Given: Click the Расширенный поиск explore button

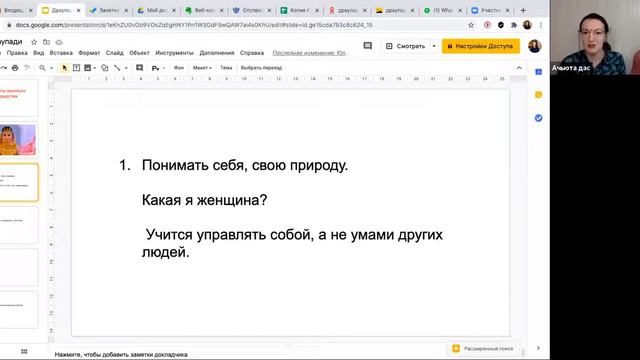Looking at the screenshot, I should 484,349.
